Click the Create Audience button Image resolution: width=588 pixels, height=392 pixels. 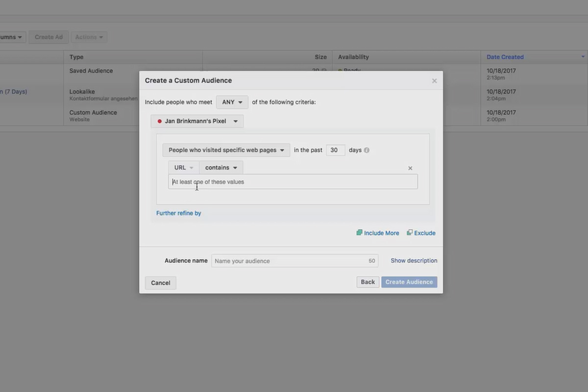point(409,282)
